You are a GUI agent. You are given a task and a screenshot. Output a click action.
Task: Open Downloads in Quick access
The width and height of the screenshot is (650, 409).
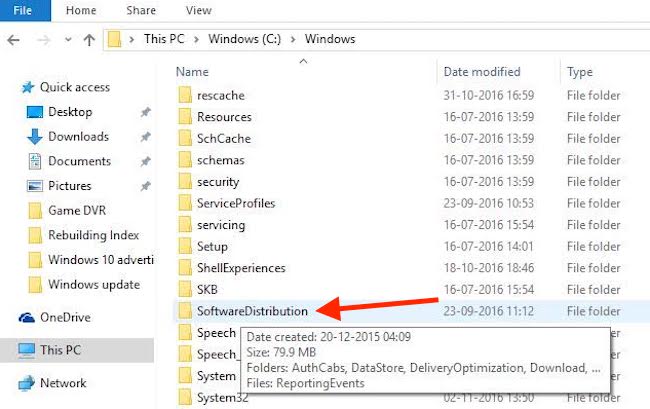pyautogui.click(x=78, y=136)
